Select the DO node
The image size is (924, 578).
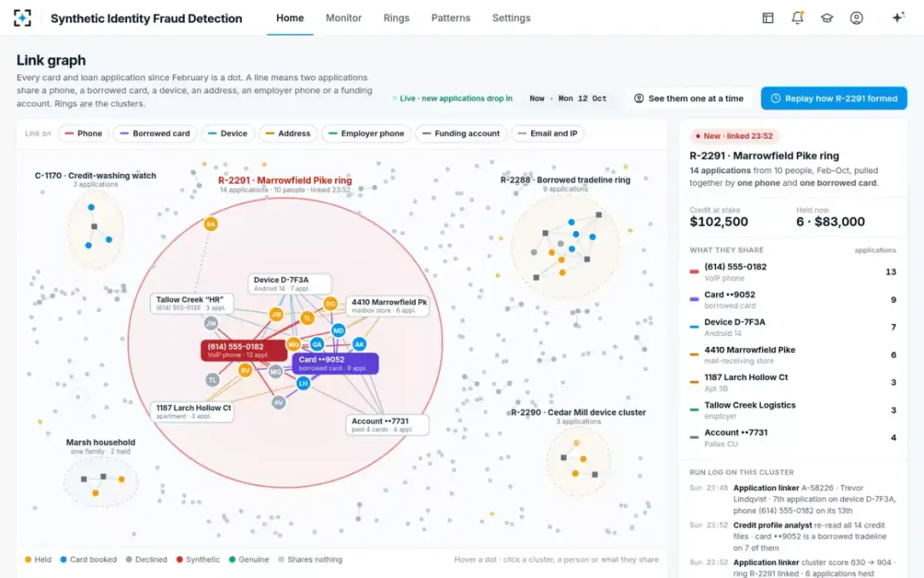tap(330, 304)
